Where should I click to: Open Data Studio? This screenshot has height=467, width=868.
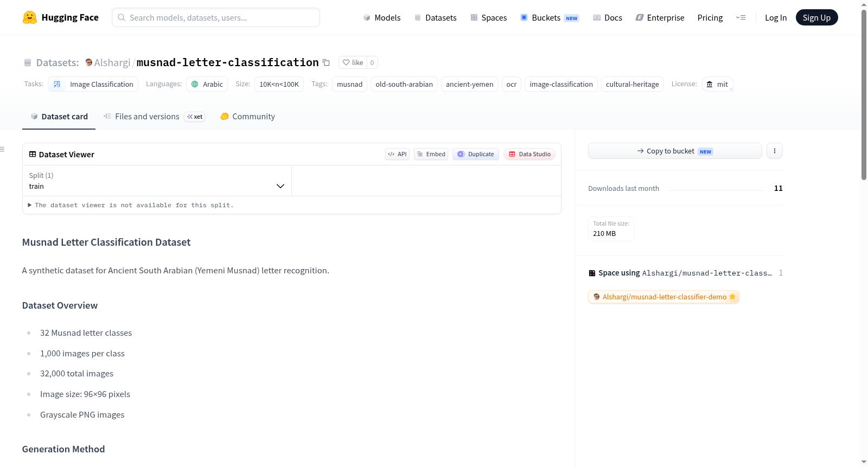[x=529, y=154]
